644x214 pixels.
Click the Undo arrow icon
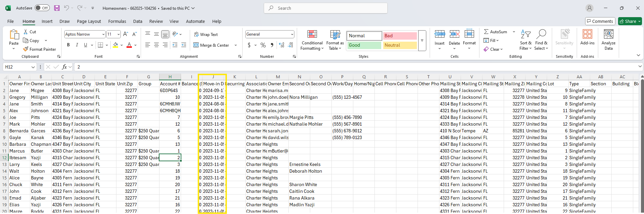click(x=67, y=8)
